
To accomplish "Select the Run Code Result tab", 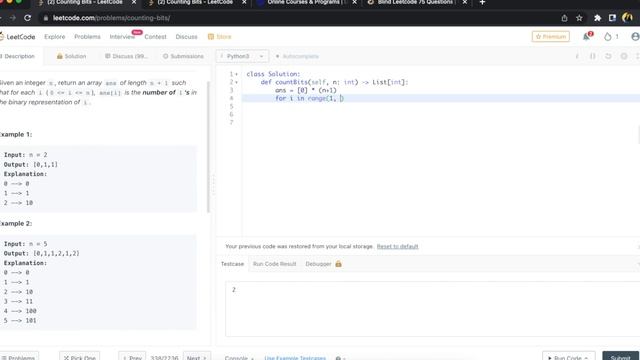I will point(274,264).
